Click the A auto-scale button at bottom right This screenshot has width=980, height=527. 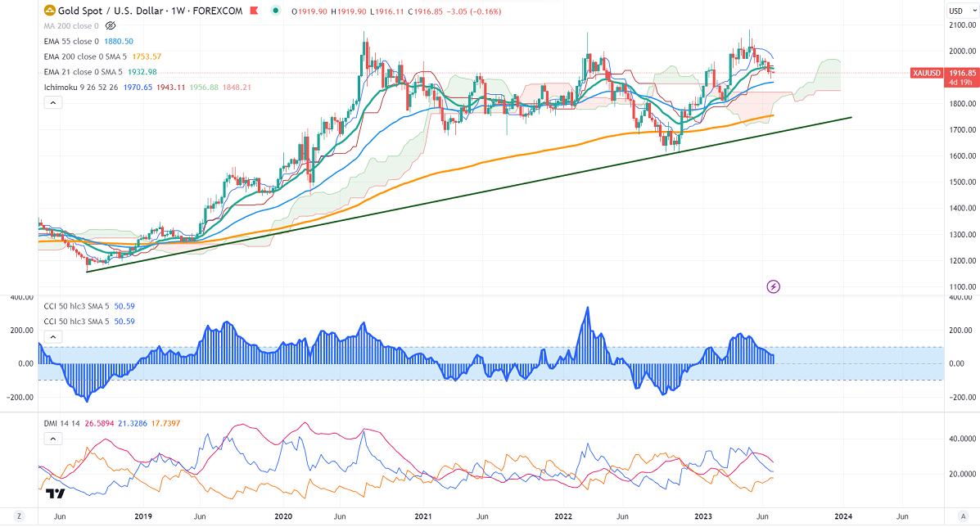tap(963, 516)
